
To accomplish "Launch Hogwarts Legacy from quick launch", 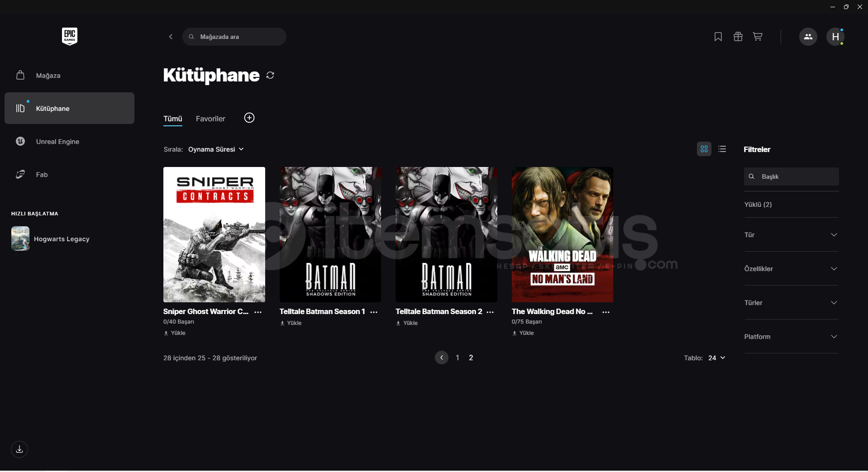I will [50, 238].
